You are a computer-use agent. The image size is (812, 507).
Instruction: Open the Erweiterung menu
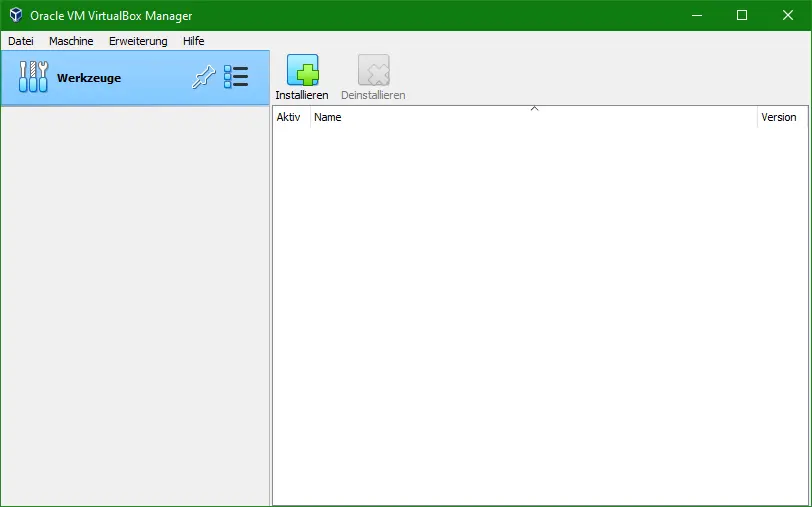tap(138, 41)
